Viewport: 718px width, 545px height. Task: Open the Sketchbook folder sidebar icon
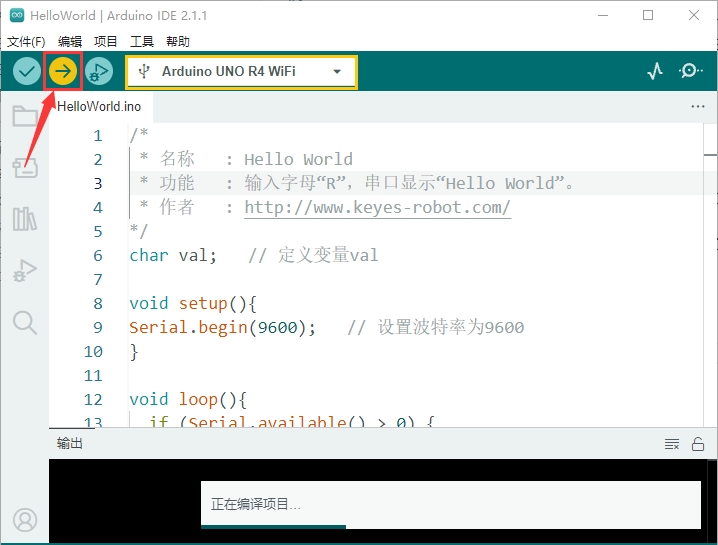click(x=25, y=116)
